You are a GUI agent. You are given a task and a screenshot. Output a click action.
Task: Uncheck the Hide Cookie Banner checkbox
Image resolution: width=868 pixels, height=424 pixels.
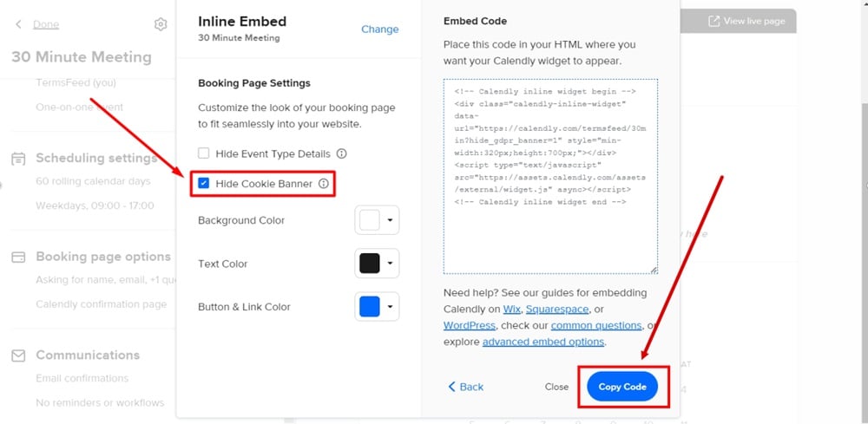(204, 184)
